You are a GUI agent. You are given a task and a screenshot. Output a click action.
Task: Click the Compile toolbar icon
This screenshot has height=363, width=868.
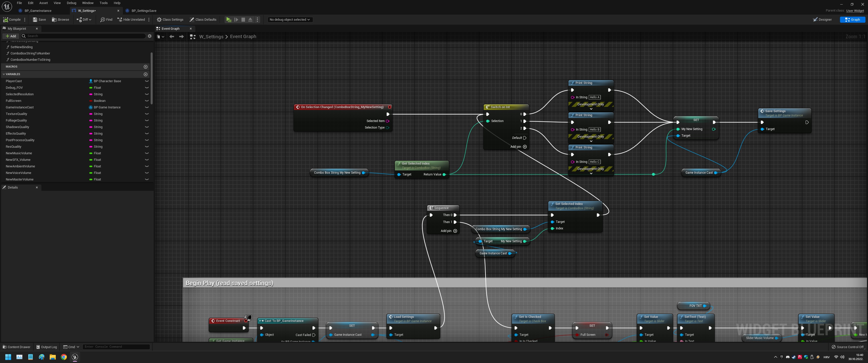click(x=6, y=19)
